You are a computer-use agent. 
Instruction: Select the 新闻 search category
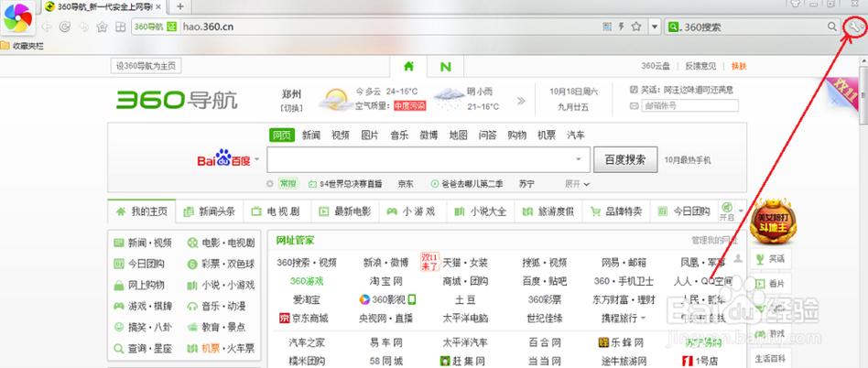311,135
